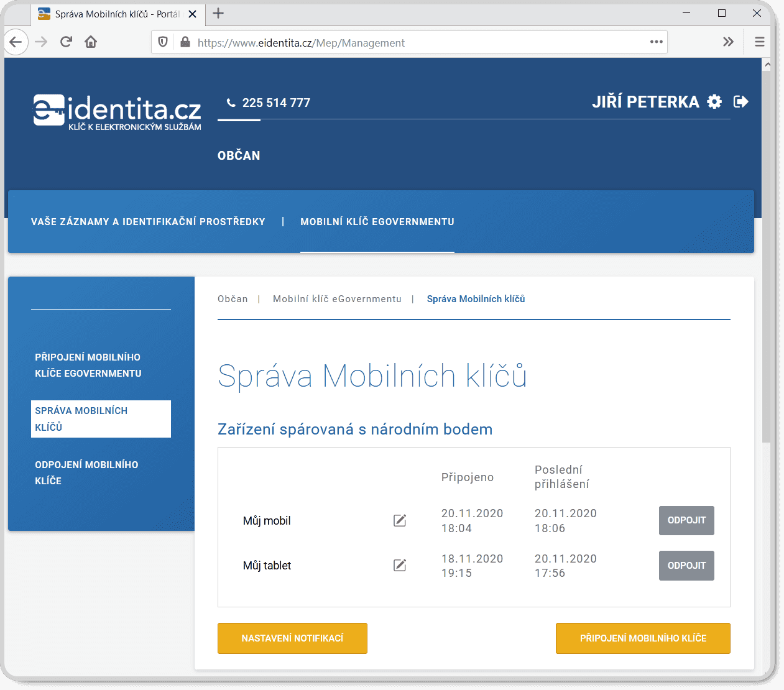Viewport: 784px width, 690px height.
Task: Click the logout icon next to Jiří Peterka
Action: pyautogui.click(x=741, y=101)
